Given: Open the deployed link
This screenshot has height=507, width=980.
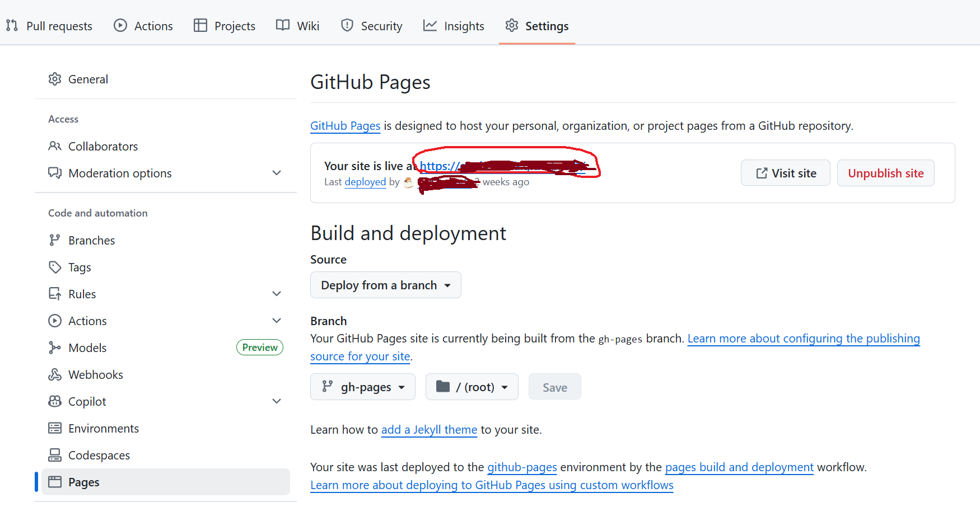Looking at the screenshot, I should (x=365, y=182).
